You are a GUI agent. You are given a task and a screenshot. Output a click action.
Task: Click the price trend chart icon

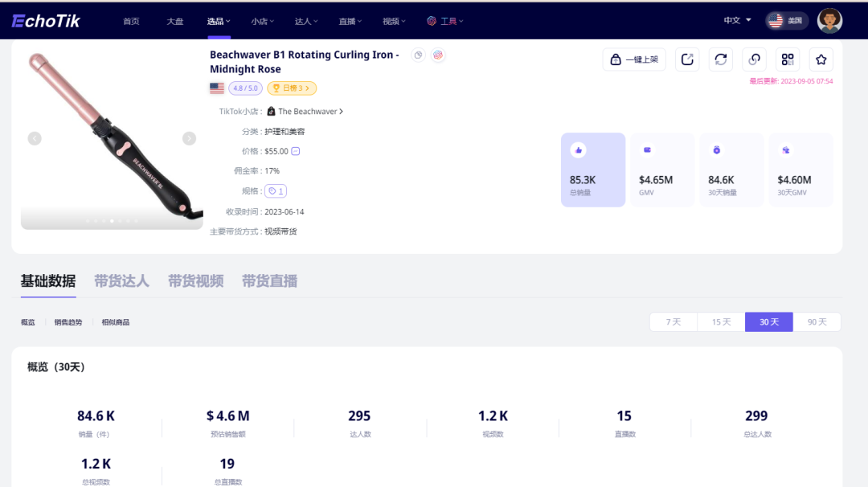pyautogui.click(x=296, y=151)
